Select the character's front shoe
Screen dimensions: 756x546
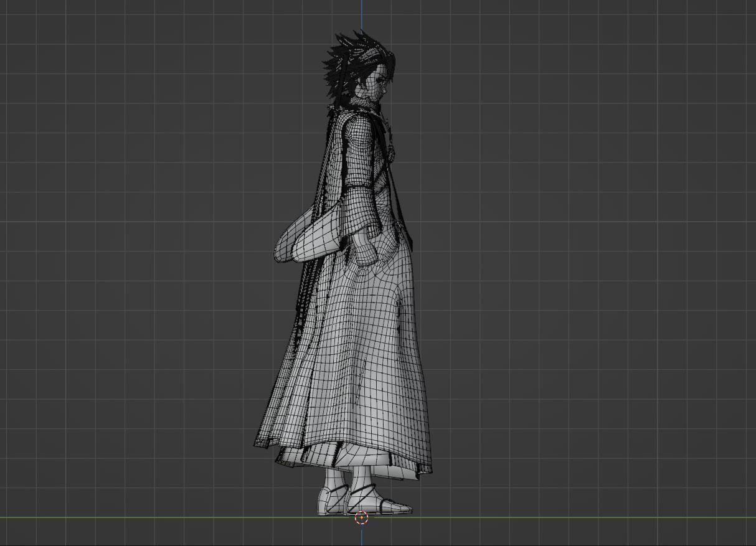(379, 499)
